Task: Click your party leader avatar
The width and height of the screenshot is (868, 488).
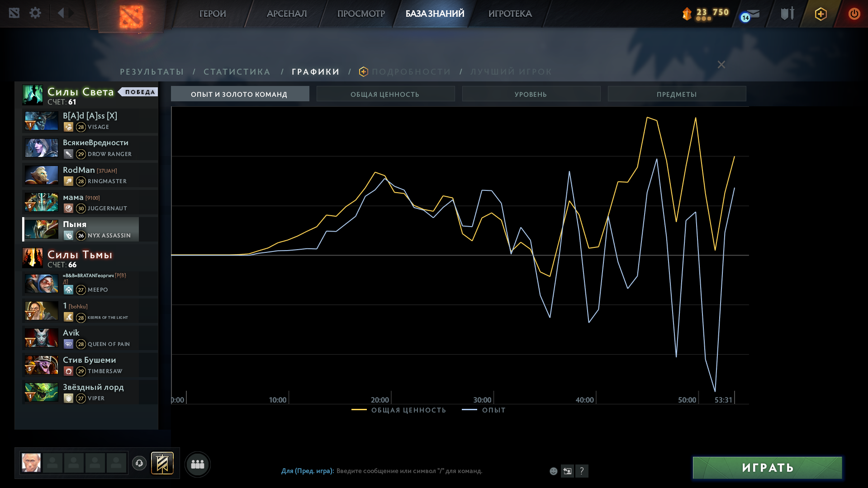Action: (x=31, y=463)
